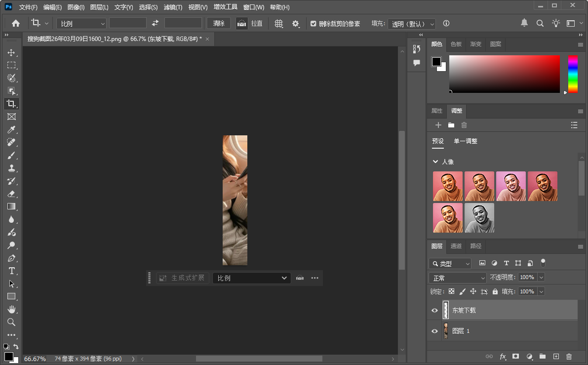Select the Type tool
This screenshot has width=588, height=365.
(11, 271)
